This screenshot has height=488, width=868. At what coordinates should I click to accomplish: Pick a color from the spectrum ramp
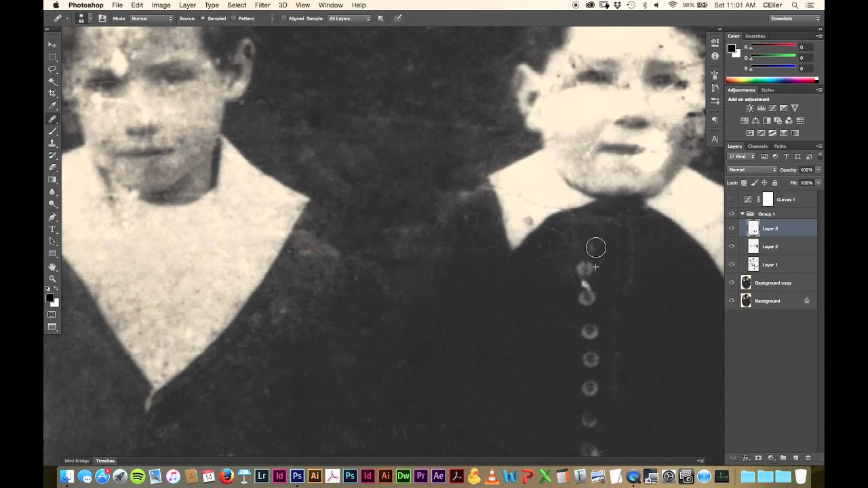tap(774, 80)
